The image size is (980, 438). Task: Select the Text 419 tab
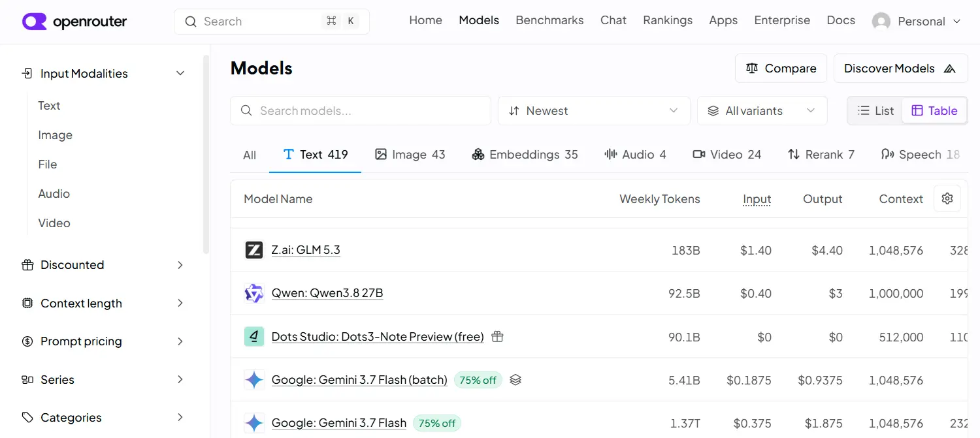[316, 155]
